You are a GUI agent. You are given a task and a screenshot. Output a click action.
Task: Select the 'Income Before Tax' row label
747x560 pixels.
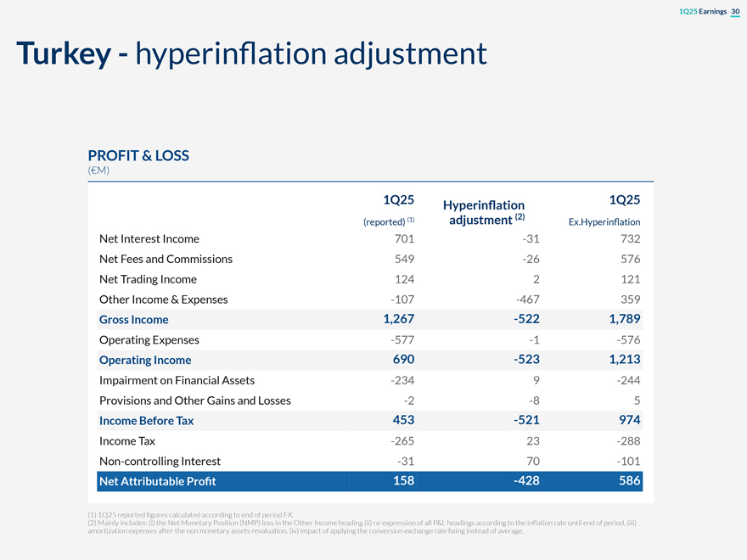[146, 421]
